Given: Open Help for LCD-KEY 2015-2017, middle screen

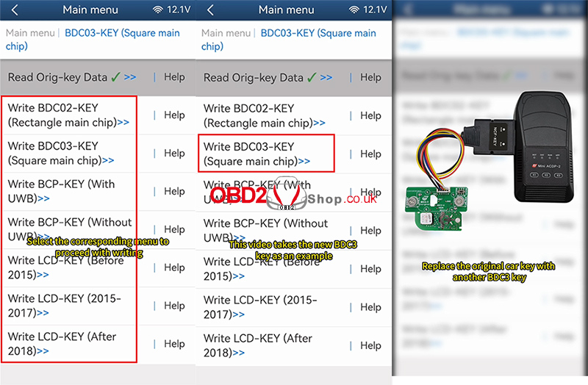Looking at the screenshot, I should click(370, 307).
